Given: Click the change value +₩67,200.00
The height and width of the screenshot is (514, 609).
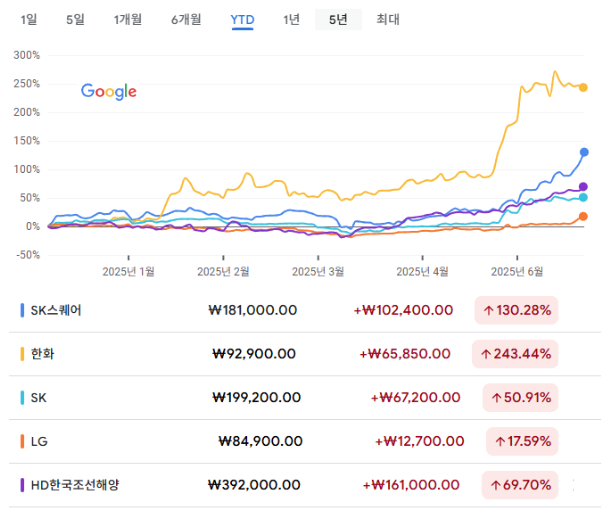Looking at the screenshot, I should click(416, 397).
